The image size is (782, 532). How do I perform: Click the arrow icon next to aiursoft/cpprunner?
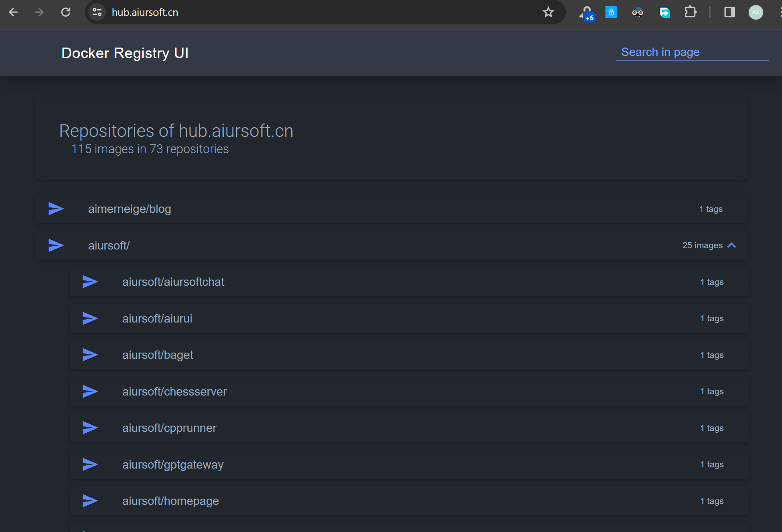tap(90, 428)
